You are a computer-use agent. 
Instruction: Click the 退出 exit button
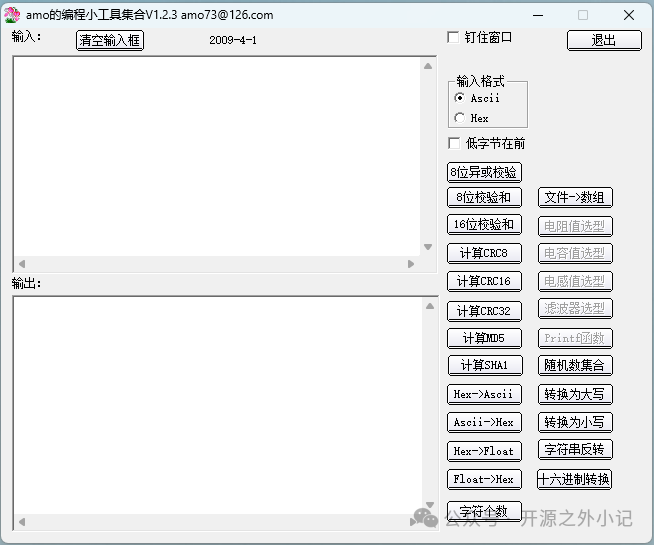(604, 40)
